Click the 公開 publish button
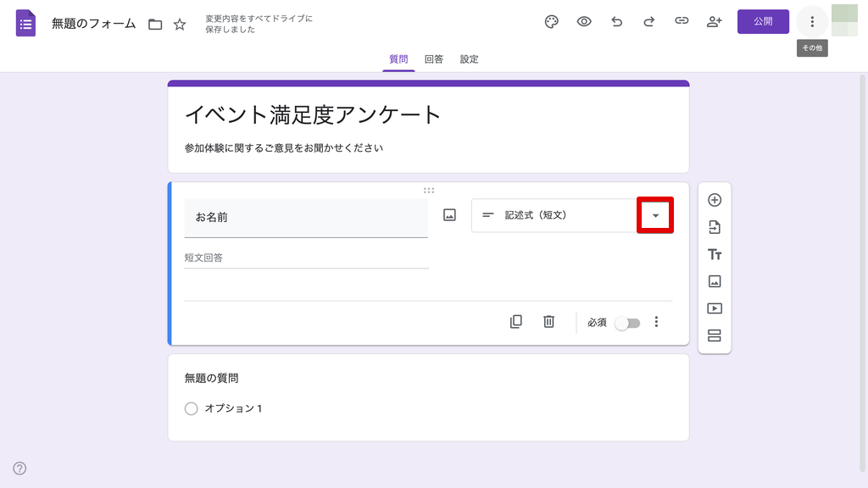Screen dimensions: 868x488 click(763, 22)
